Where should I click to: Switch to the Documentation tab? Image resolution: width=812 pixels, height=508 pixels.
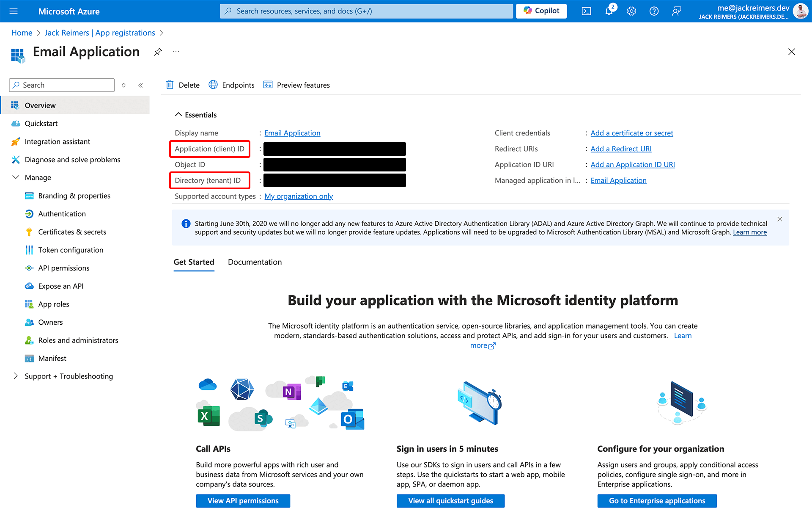(255, 262)
